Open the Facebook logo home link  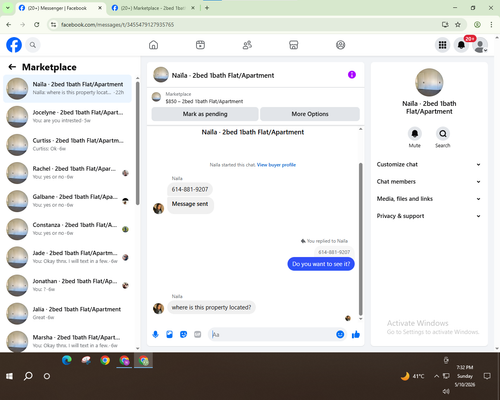coord(14,45)
